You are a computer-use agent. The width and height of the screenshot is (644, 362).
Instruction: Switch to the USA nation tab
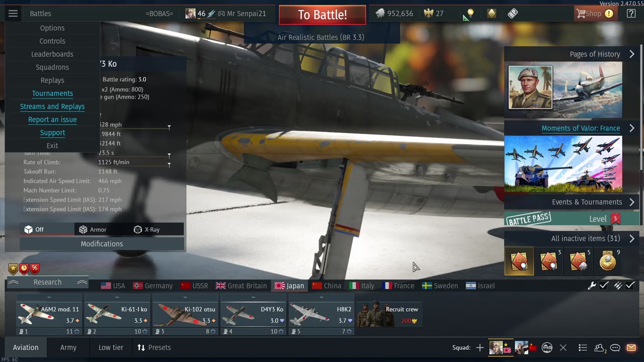tap(113, 286)
